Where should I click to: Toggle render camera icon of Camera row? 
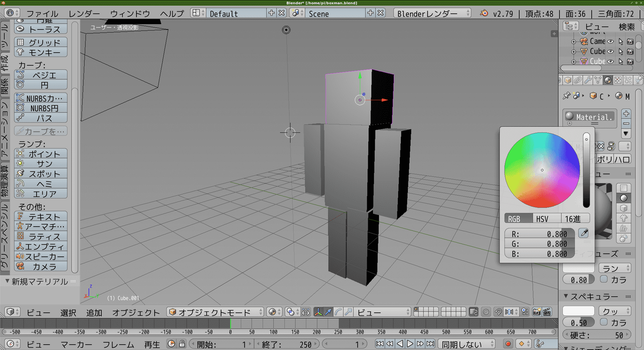630,41
